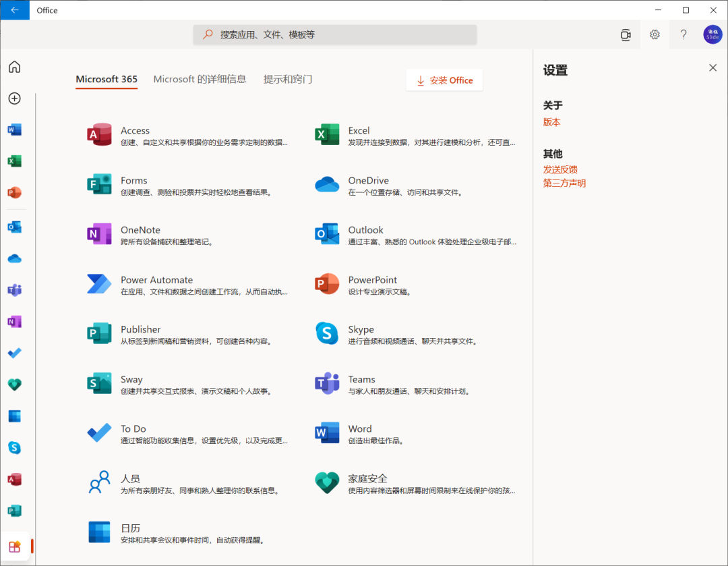Open Access from the left sidebar
Image resolution: width=728 pixels, height=566 pixels.
[x=14, y=479]
